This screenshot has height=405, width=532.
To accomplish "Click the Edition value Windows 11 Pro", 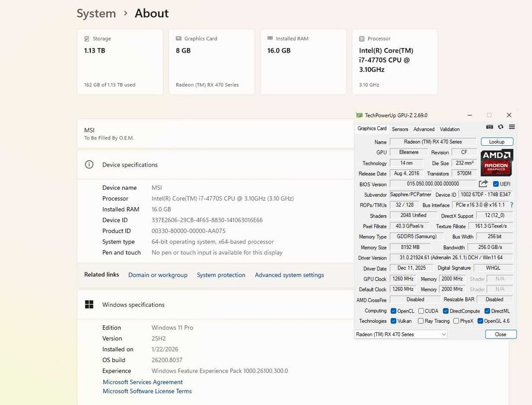I will click(x=173, y=327).
